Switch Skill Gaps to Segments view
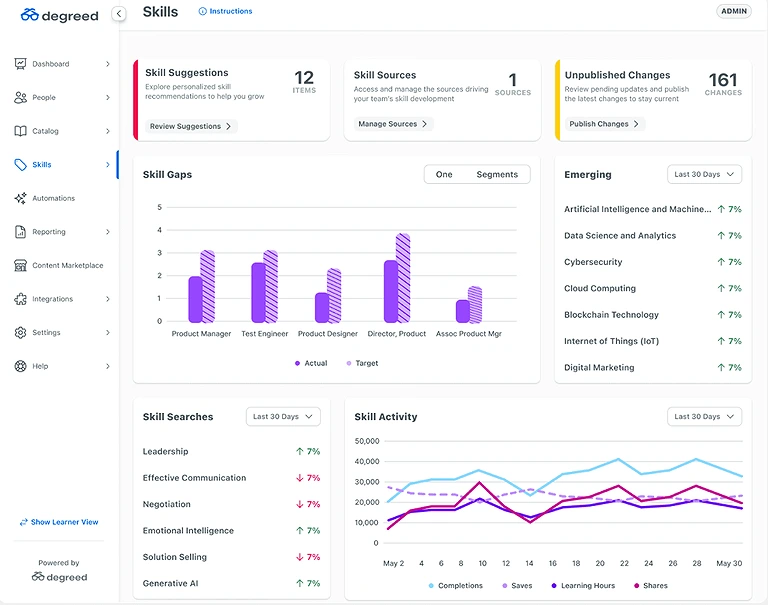 point(497,174)
